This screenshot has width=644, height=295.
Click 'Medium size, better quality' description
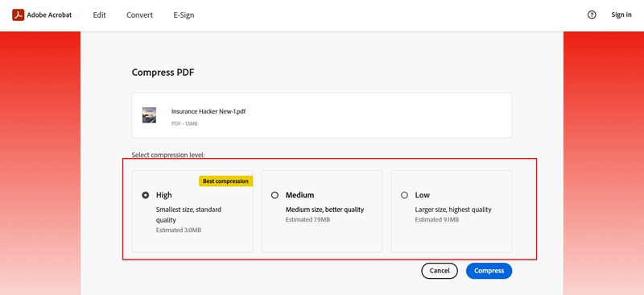tap(325, 210)
